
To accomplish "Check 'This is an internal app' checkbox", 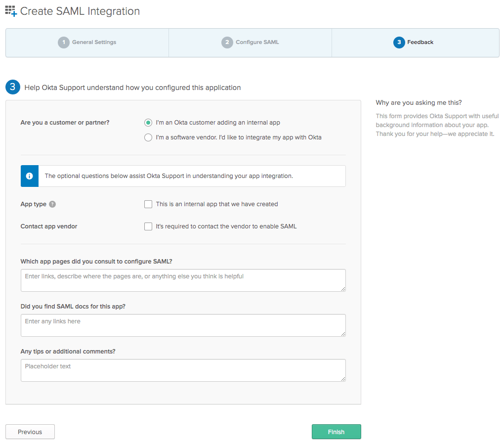I will 148,204.
